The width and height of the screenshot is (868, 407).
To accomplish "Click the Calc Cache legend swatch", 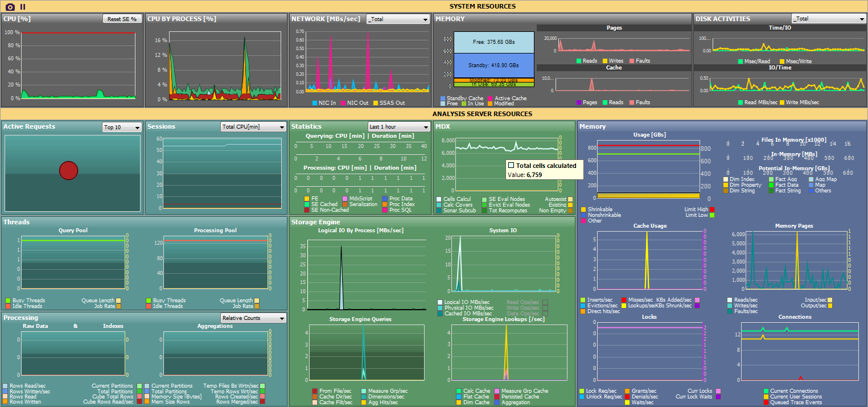I will click(x=459, y=391).
